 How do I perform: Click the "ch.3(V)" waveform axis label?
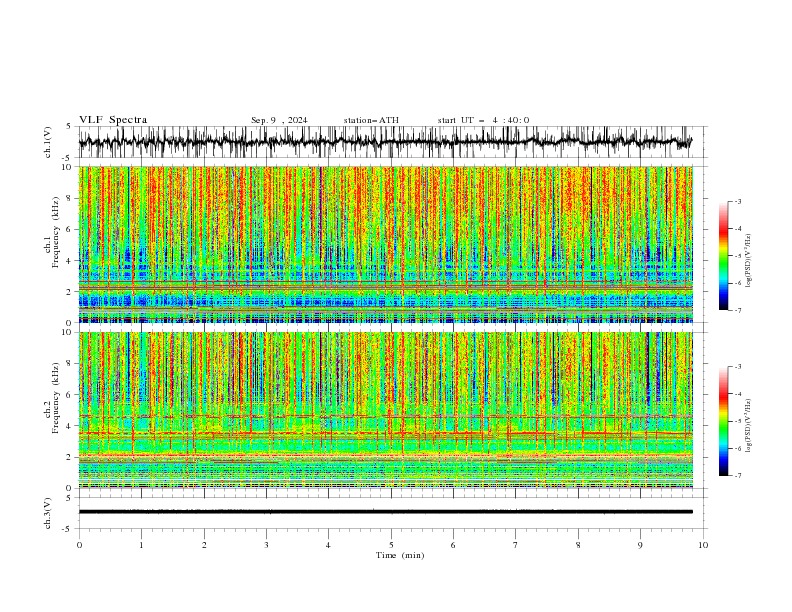click(48, 513)
